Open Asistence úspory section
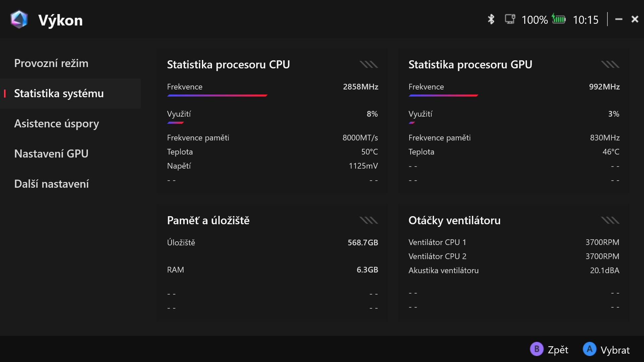 click(56, 123)
